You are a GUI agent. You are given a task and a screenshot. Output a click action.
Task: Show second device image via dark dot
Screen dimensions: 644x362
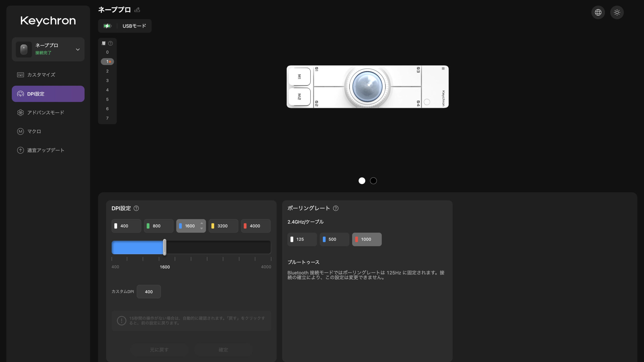pos(373,181)
